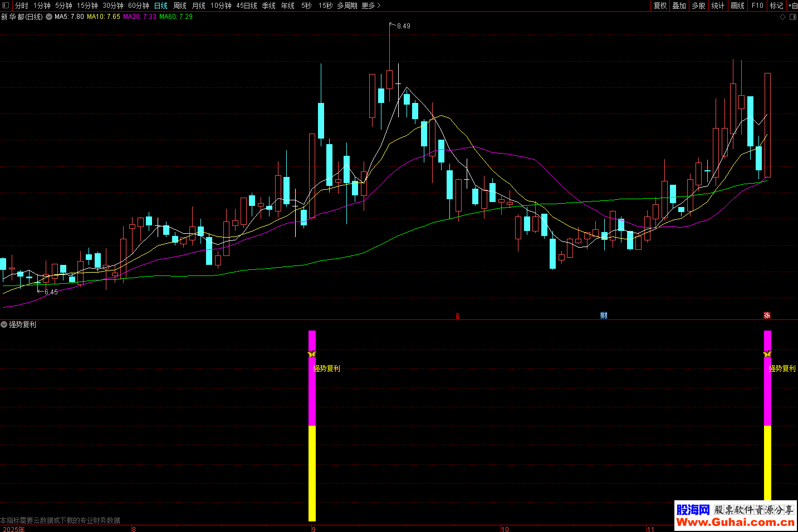Click the MA20 magenta value label
Viewport: 798px width, 532px height.
click(x=140, y=17)
